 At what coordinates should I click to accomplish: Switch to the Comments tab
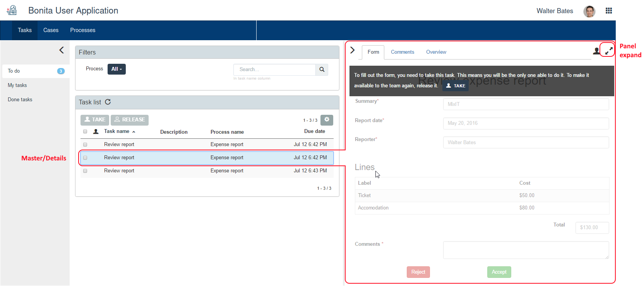point(402,52)
